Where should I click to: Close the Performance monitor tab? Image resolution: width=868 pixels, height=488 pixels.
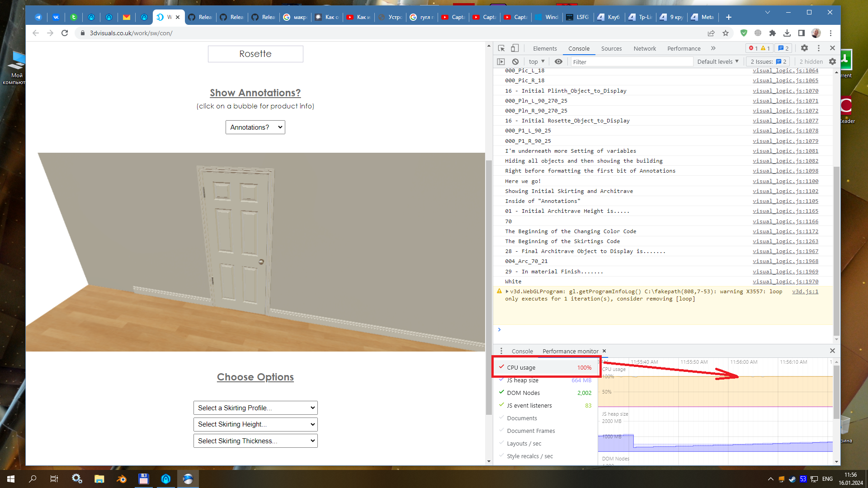click(x=604, y=351)
